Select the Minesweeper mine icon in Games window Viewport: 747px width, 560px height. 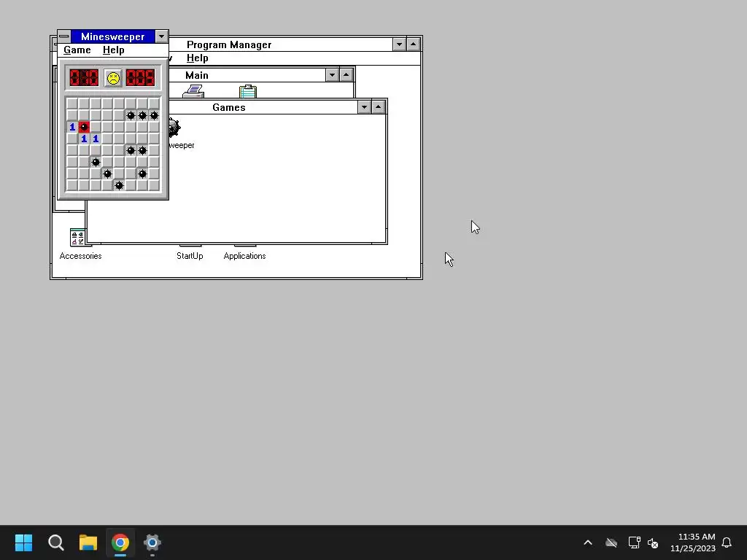click(x=174, y=128)
